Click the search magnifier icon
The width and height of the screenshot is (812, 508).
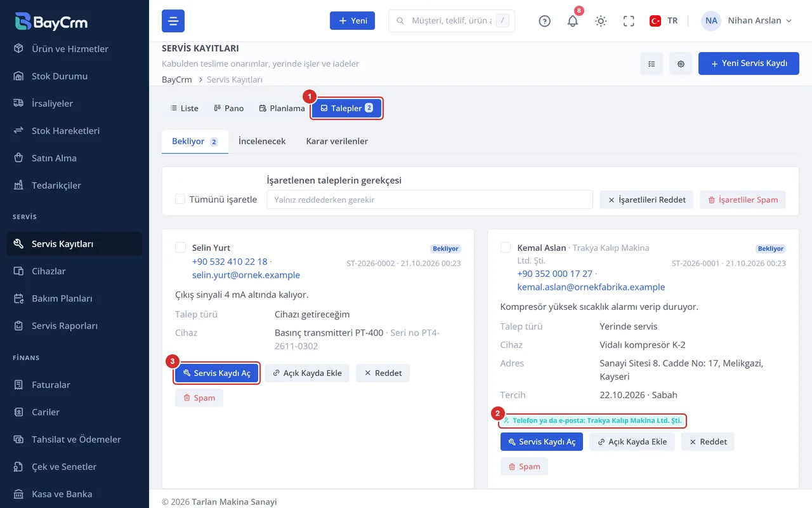click(400, 21)
